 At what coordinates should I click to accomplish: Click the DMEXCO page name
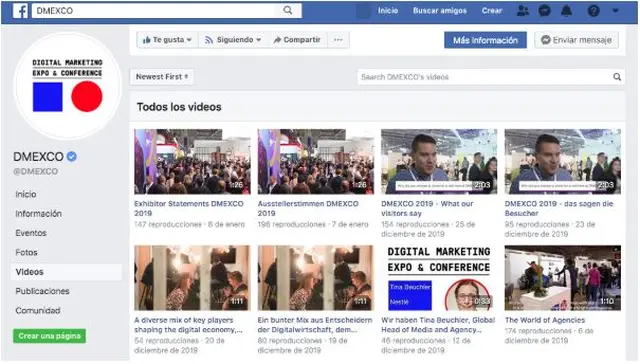38,157
